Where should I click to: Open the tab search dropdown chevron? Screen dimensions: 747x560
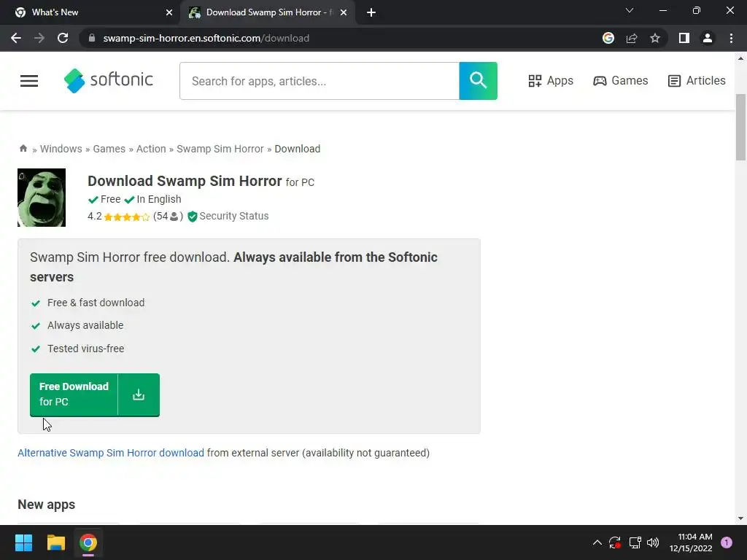(x=630, y=10)
